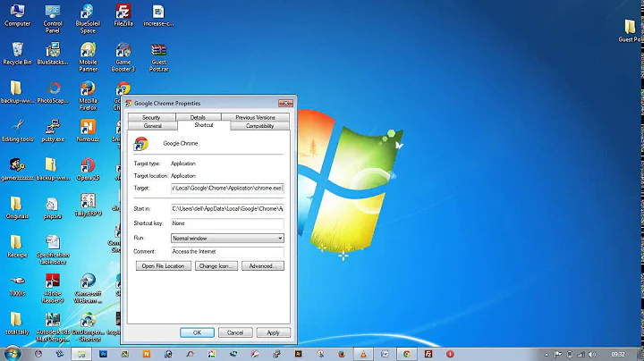The image size is (644, 361).
Task: Launch the PhotoScape desktop shortcut
Action: [x=52, y=90]
